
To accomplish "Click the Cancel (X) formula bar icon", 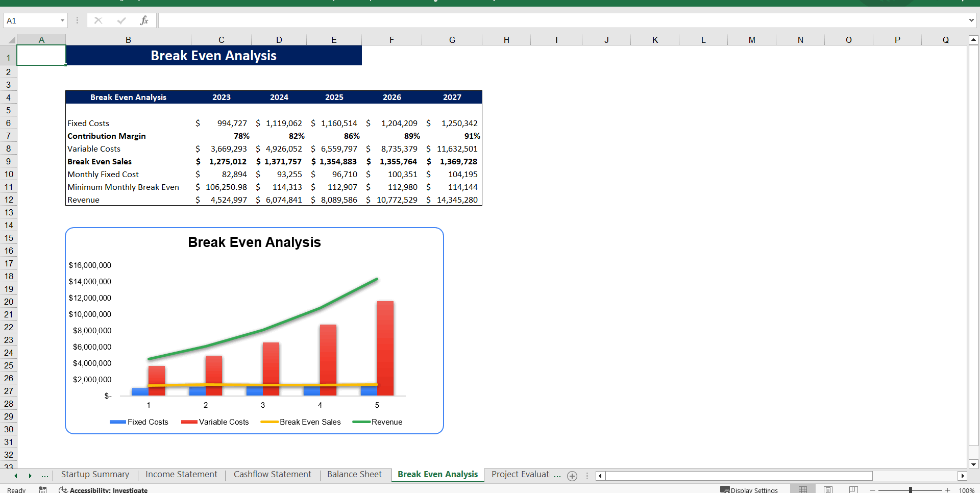I will click(97, 20).
